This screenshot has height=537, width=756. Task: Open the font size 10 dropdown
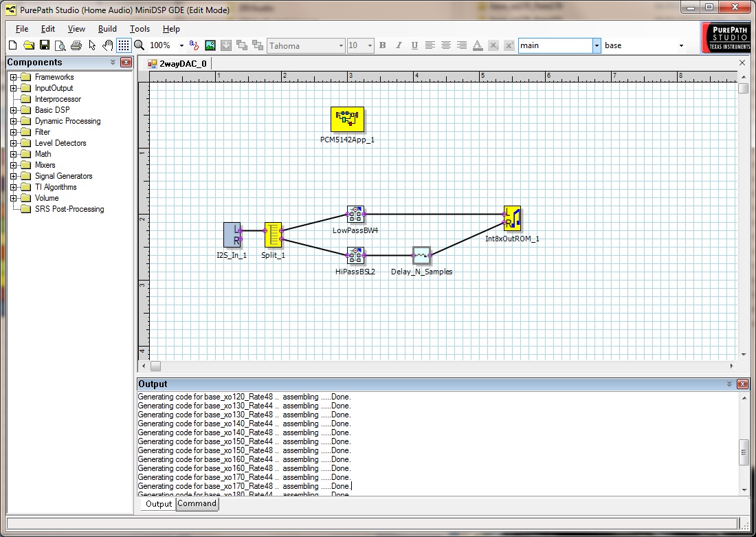pyautogui.click(x=370, y=45)
